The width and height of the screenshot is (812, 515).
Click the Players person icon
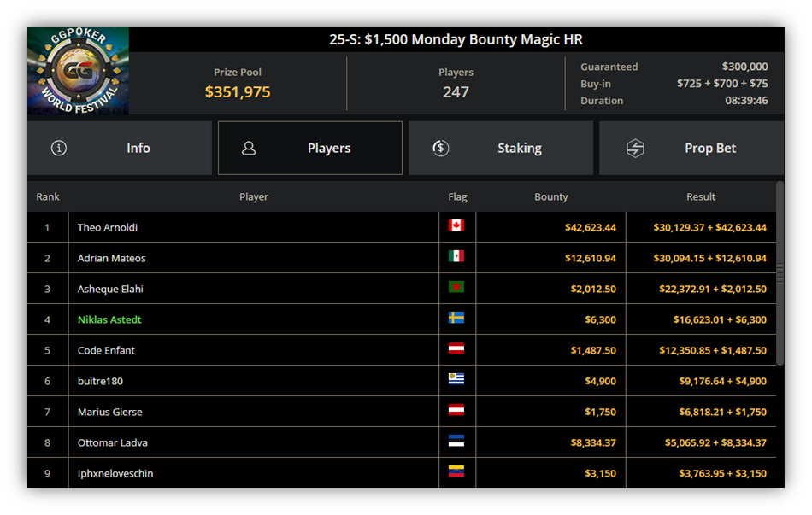tap(249, 148)
